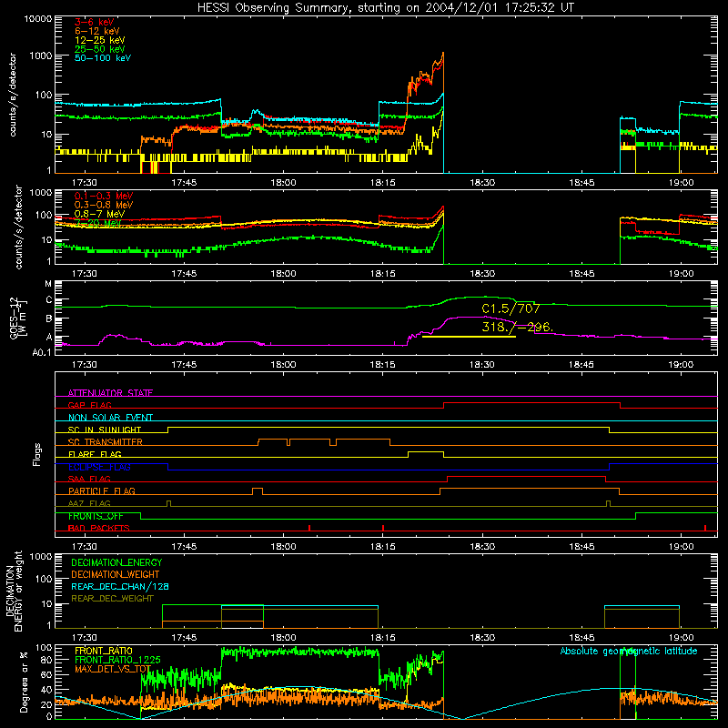Select the green '25-50 keV' legend label
The image size is (728, 728).
(99, 49)
